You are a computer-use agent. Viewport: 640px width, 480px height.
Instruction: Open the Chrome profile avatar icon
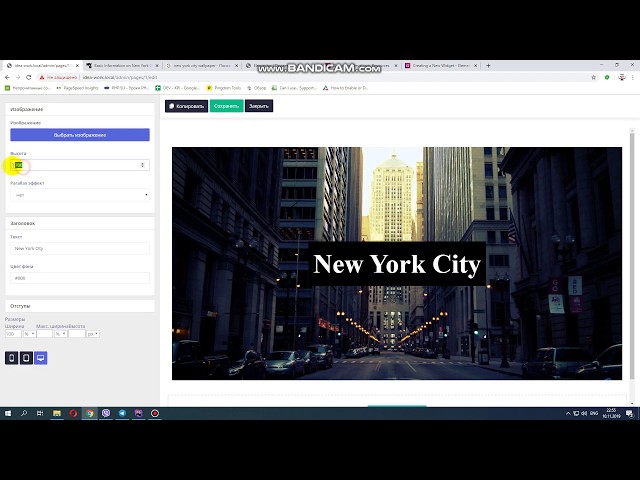pos(622,77)
